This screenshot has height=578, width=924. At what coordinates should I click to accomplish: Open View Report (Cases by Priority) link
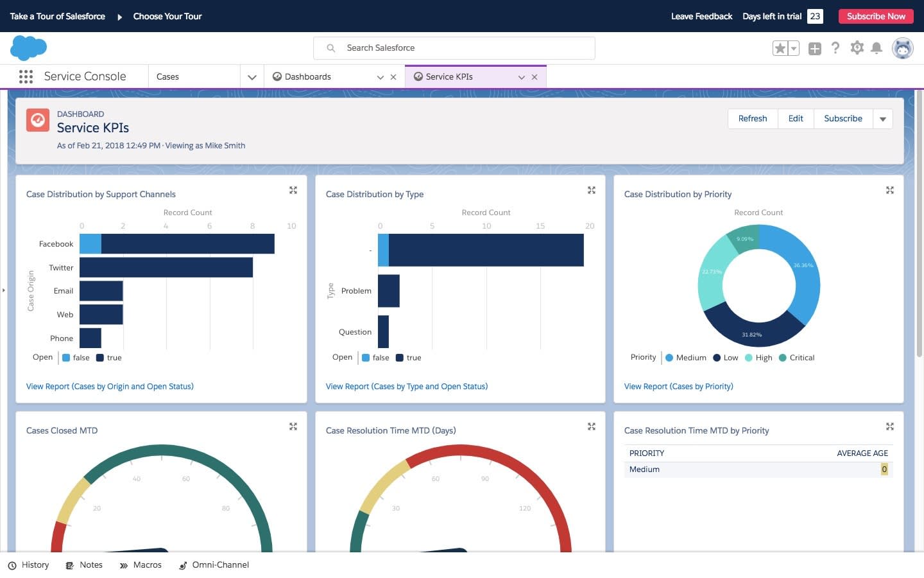coord(678,387)
